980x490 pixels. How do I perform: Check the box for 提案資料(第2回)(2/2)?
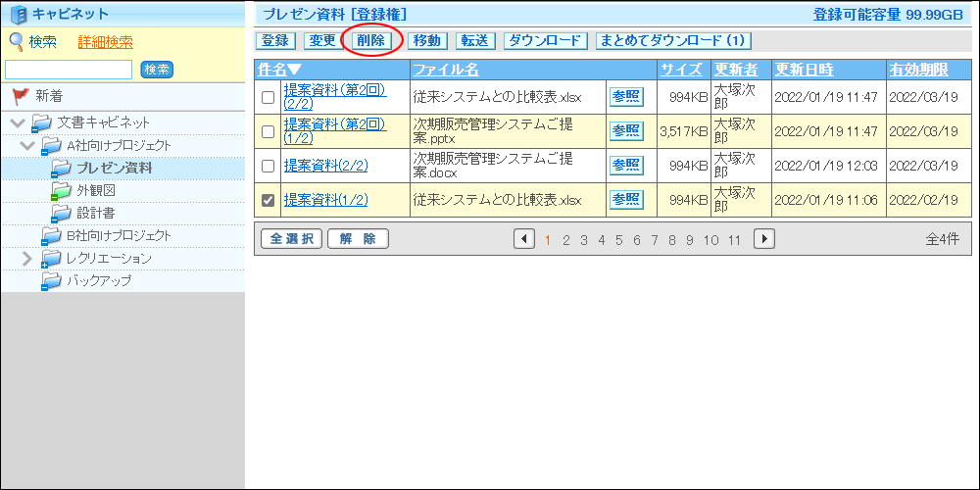coord(268,97)
